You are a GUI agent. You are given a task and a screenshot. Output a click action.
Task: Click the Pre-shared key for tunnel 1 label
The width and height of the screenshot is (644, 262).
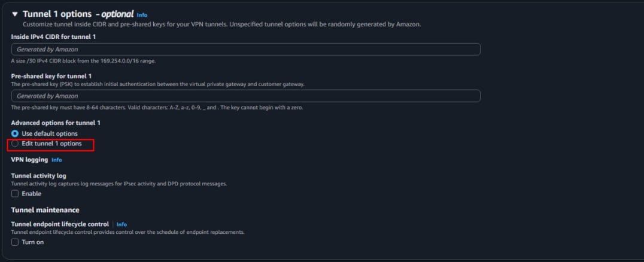coord(51,76)
